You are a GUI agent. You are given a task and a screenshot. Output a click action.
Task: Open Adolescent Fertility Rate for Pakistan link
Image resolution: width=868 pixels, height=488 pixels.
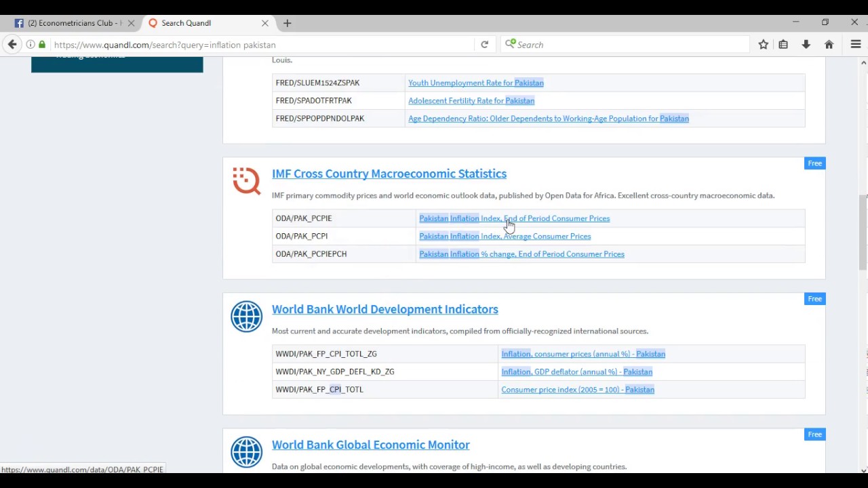click(471, 100)
